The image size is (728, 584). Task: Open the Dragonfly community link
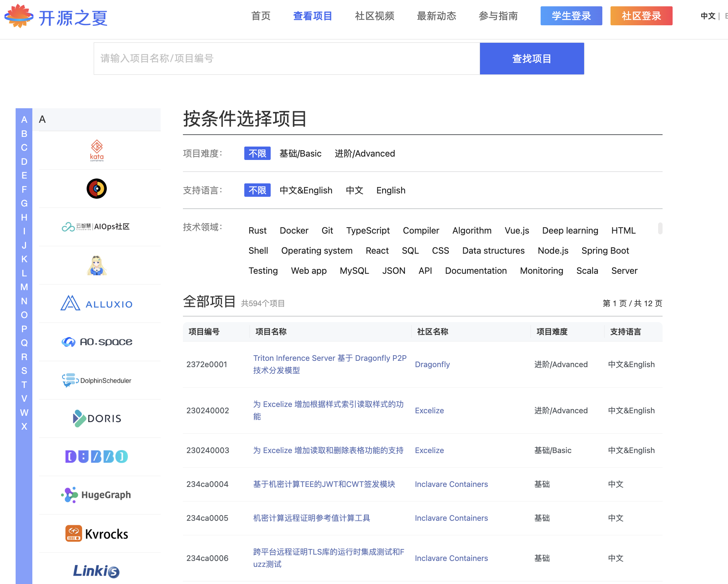tap(432, 364)
